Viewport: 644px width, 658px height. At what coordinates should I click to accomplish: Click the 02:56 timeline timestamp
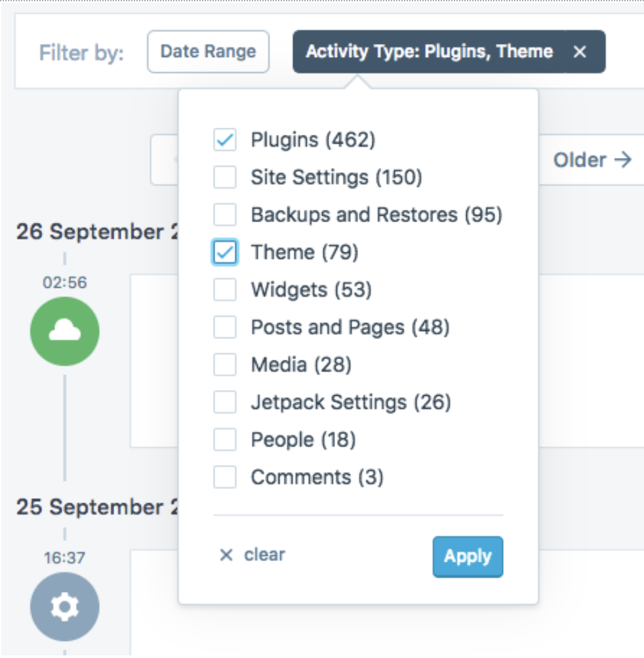pyautogui.click(x=64, y=282)
